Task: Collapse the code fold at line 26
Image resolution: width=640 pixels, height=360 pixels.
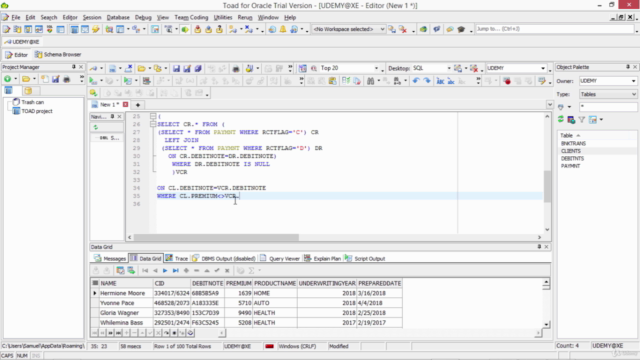Action: coord(153,124)
